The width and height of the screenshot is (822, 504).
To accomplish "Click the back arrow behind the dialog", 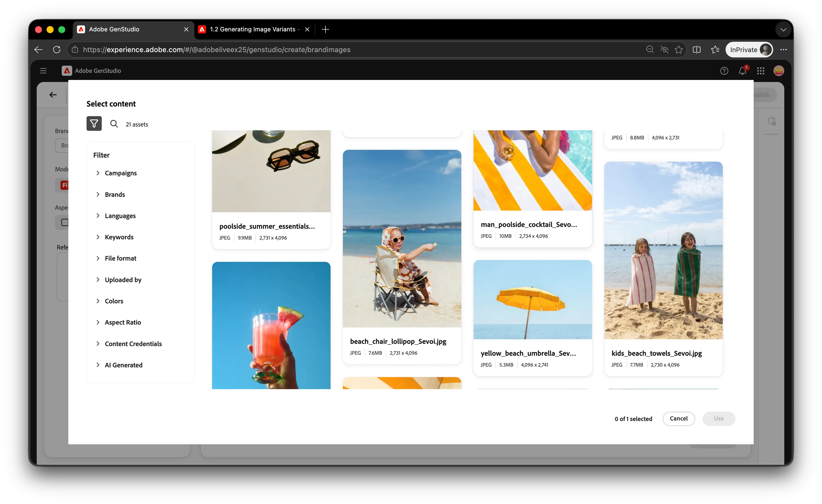I will point(53,95).
